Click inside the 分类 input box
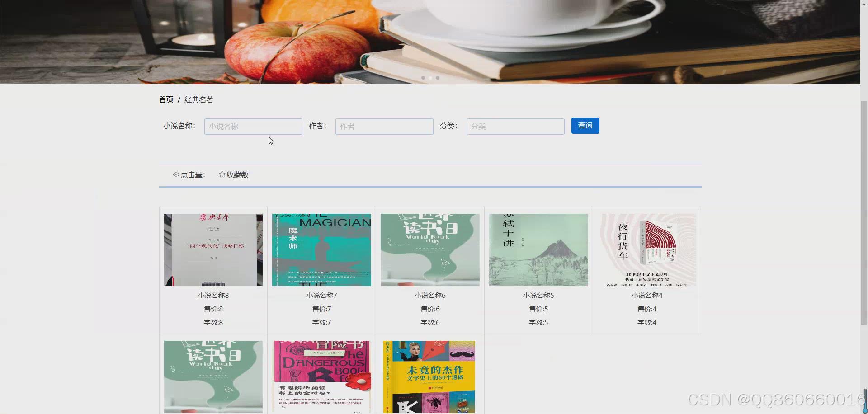This screenshot has width=868, height=414. [515, 126]
